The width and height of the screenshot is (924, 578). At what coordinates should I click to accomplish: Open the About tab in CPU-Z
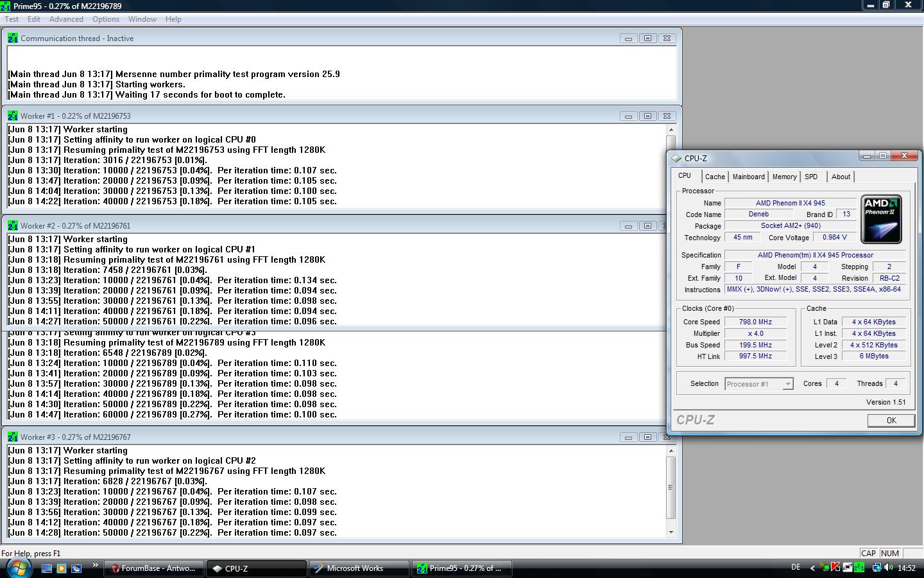coord(841,177)
